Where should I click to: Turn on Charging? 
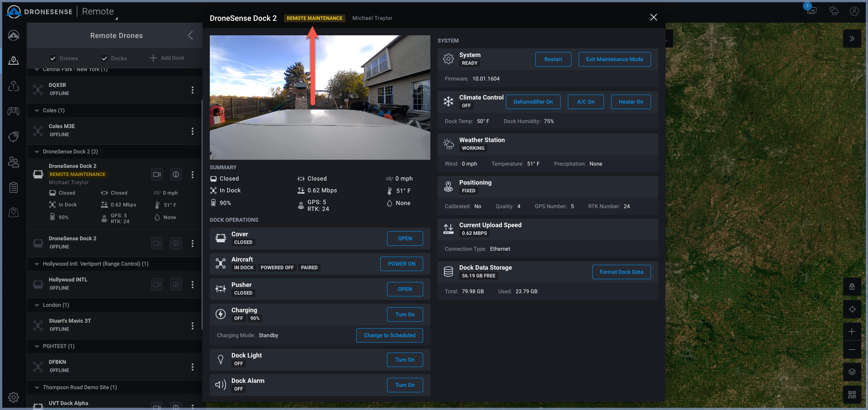tap(405, 315)
